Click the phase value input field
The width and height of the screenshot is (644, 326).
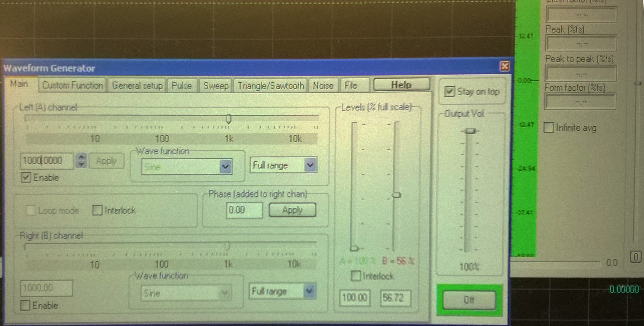[x=244, y=210]
